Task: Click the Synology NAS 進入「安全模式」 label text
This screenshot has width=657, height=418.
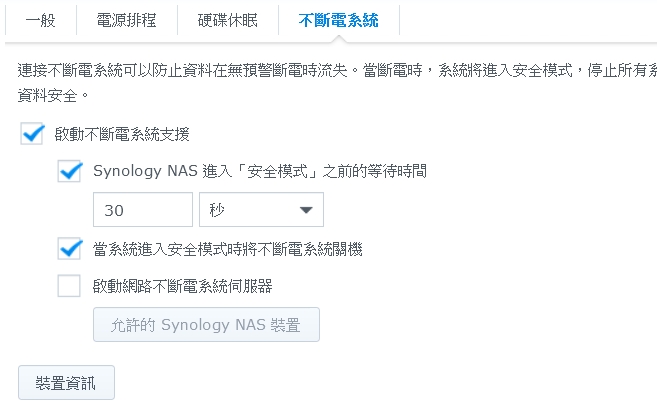Action: [260, 172]
